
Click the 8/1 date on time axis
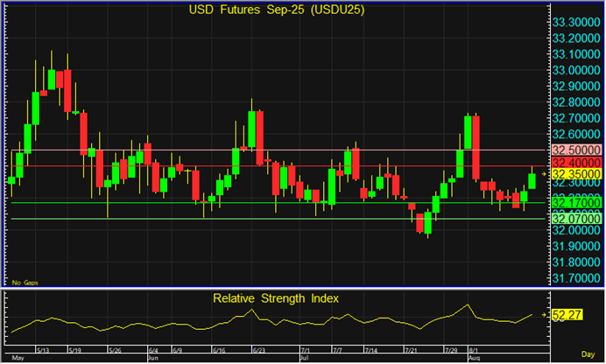[x=473, y=349]
